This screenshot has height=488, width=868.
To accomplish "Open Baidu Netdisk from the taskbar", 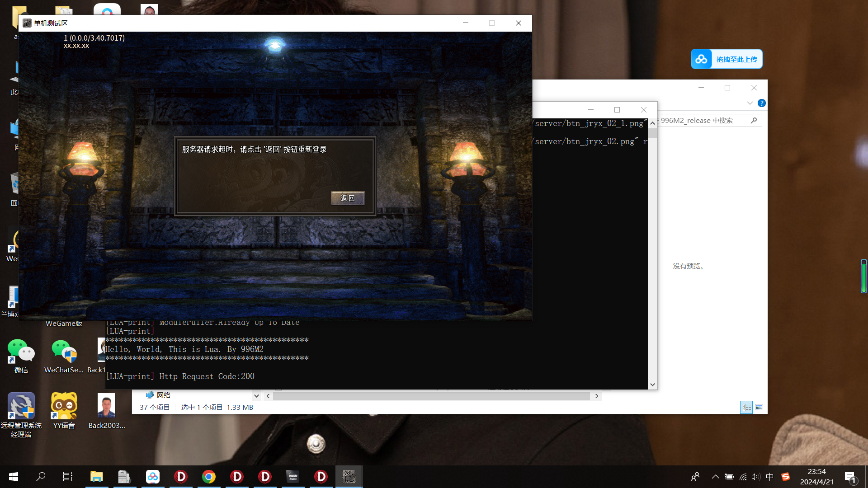I will [153, 477].
